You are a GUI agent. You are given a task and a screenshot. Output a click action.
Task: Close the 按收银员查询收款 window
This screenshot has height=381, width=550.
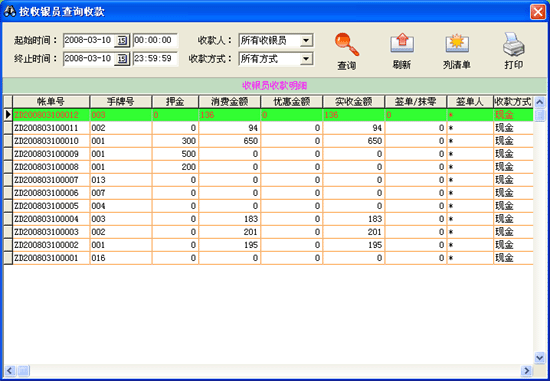point(538,12)
